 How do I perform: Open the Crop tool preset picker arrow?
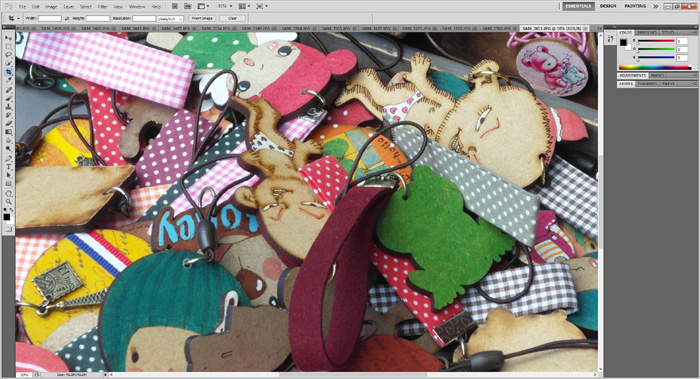pos(18,18)
